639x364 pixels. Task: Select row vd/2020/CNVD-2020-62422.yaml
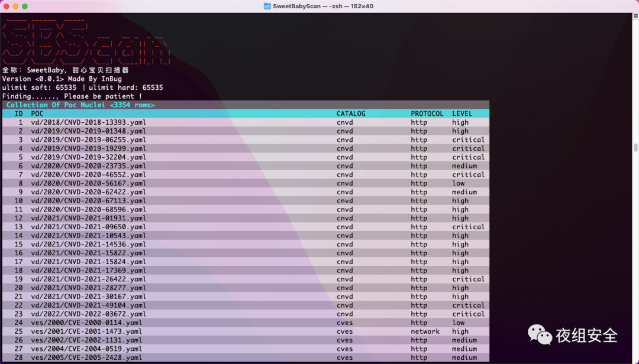[x=246, y=192]
